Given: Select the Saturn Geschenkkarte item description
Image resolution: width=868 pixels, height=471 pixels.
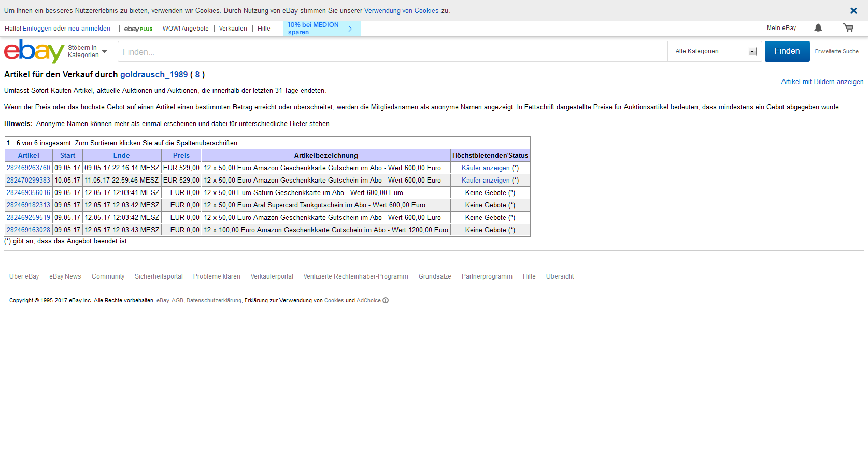Looking at the screenshot, I should coord(303,193).
